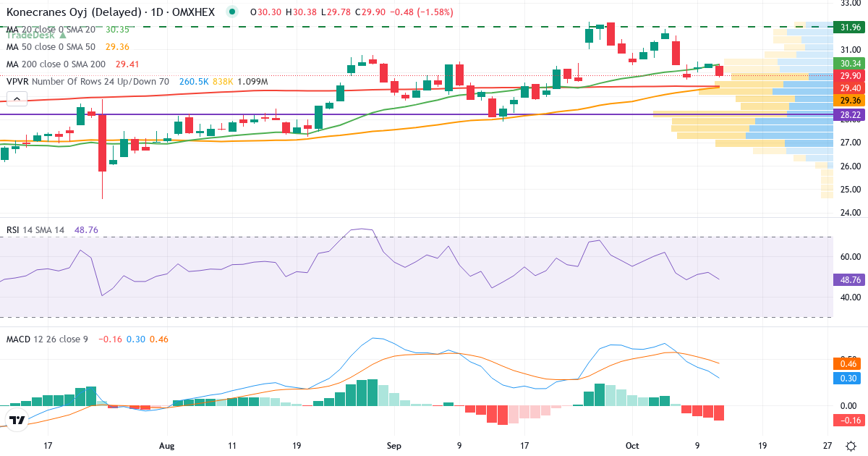Click the TradingView logo
Image resolution: width=868 pixels, height=456 pixels.
17,420
